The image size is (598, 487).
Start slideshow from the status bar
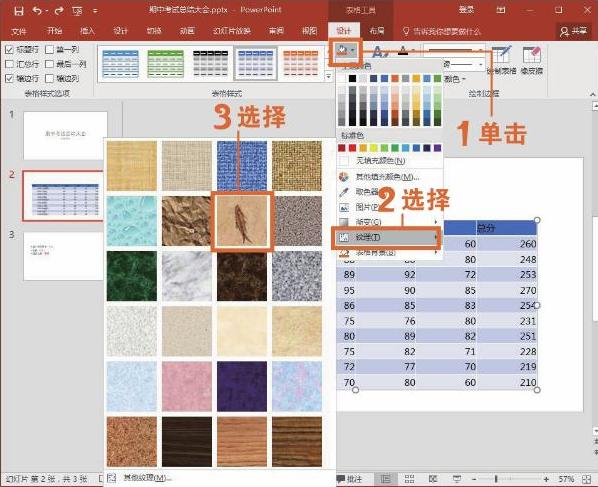[457, 479]
